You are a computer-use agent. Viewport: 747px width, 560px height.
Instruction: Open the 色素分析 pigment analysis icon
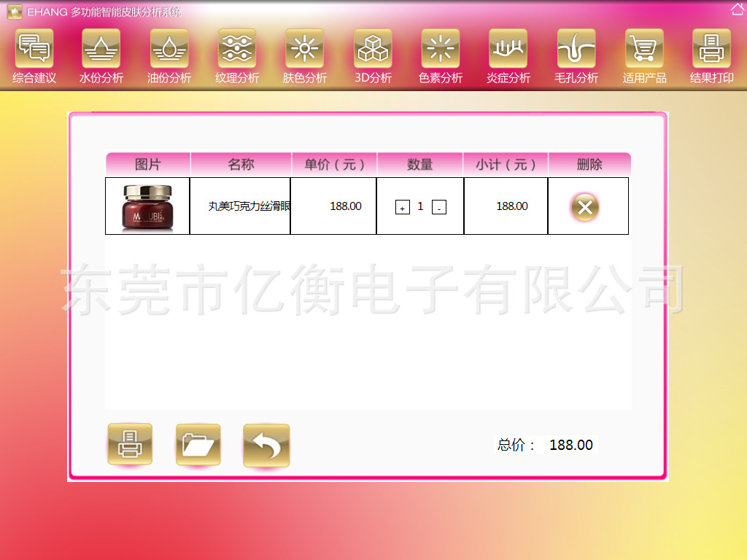coord(441,49)
